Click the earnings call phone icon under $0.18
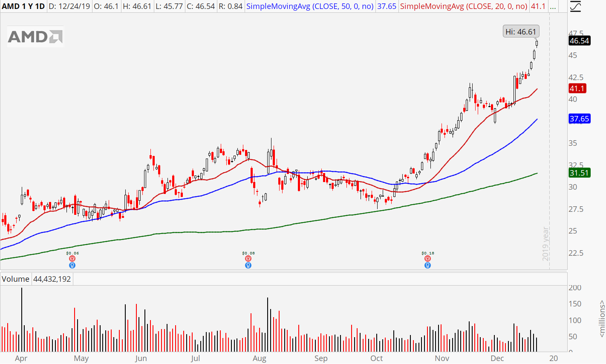The height and width of the screenshot is (364, 606). pyautogui.click(x=427, y=259)
